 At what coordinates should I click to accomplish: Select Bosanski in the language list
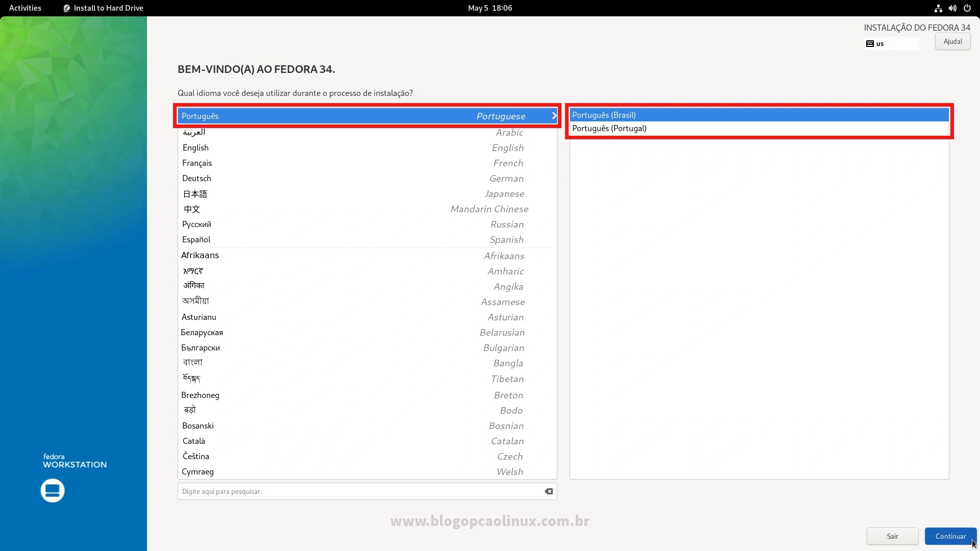tap(367, 425)
